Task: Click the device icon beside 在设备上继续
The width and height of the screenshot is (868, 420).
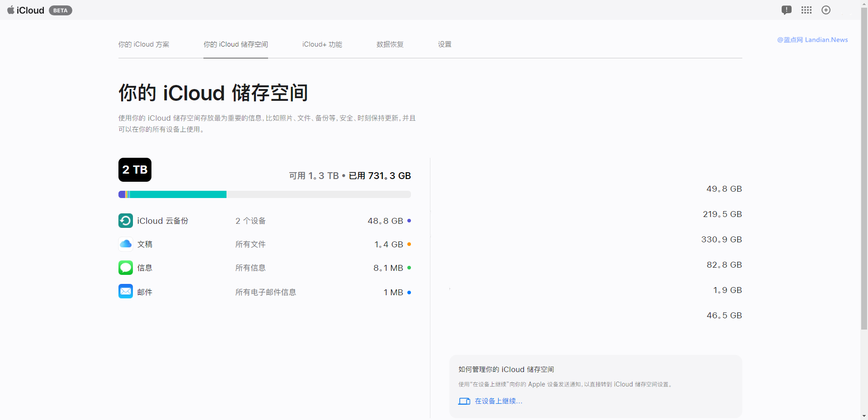Action: point(464,401)
